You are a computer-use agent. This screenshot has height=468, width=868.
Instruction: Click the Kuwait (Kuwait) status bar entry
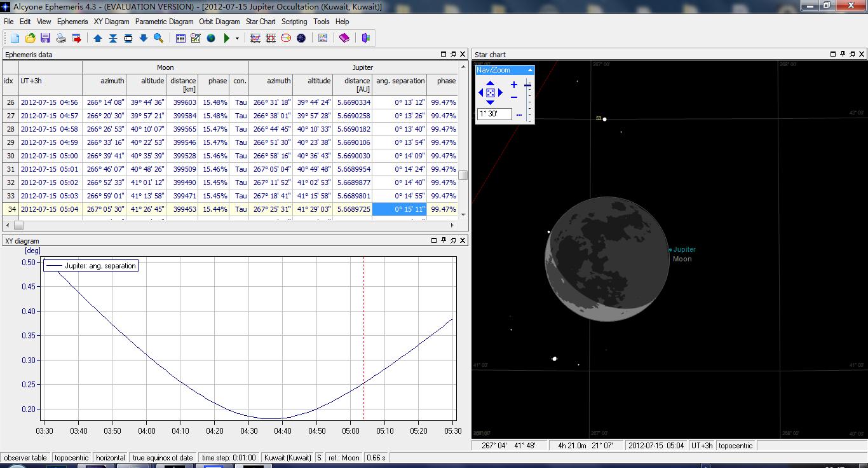[288, 458]
